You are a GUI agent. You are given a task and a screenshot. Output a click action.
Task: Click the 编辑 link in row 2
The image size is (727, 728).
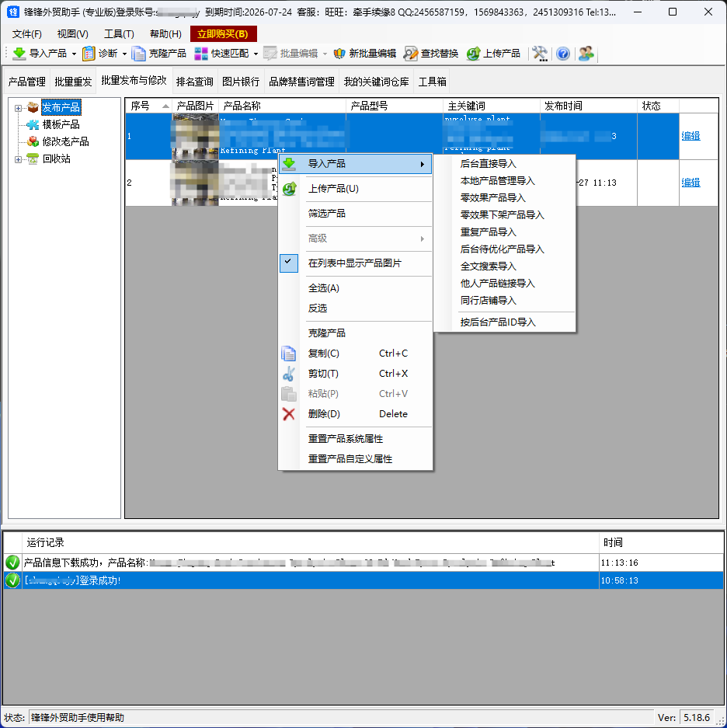pos(690,183)
